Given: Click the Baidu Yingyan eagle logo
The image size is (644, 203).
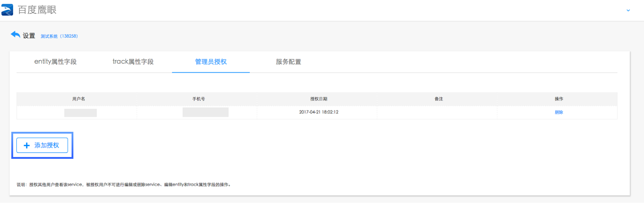Looking at the screenshot, I should [x=7, y=10].
